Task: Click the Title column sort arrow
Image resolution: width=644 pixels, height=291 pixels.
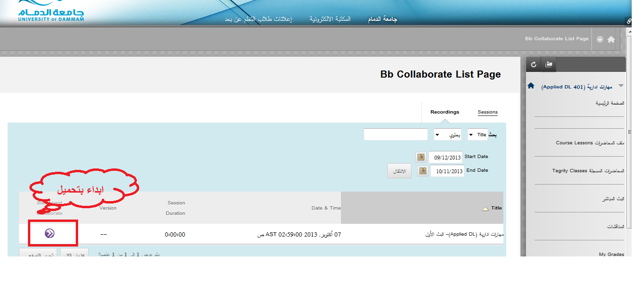Action: [x=485, y=209]
